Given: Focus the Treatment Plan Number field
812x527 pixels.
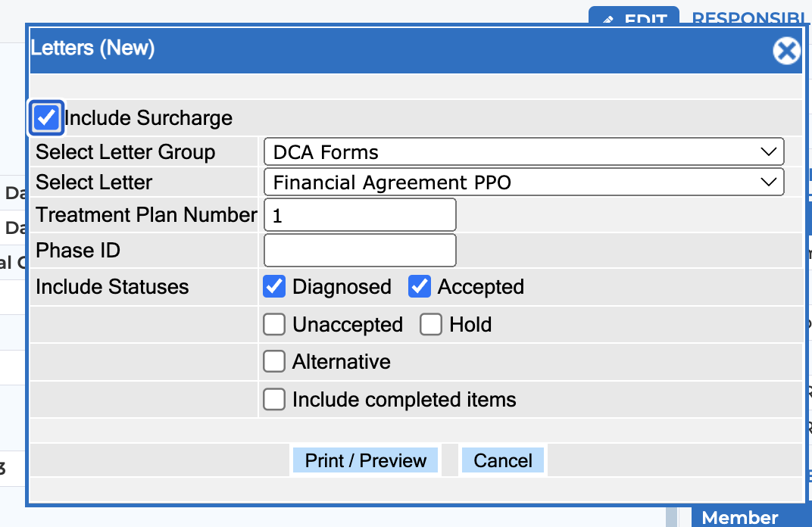Looking at the screenshot, I should click(360, 215).
